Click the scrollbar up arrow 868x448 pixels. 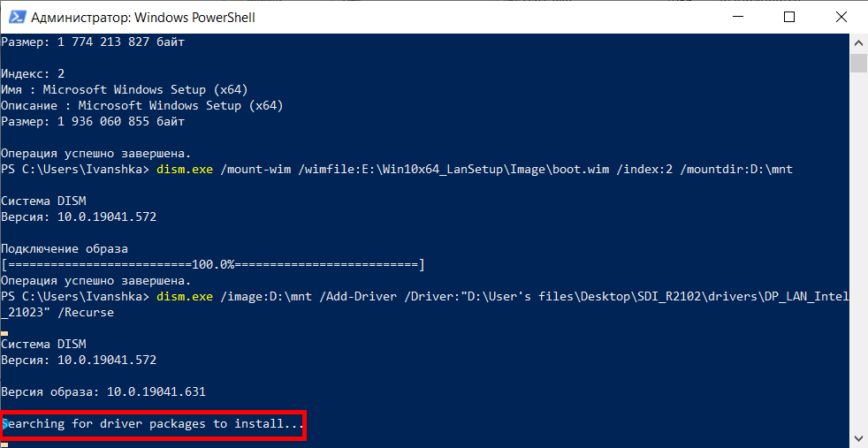[x=858, y=43]
